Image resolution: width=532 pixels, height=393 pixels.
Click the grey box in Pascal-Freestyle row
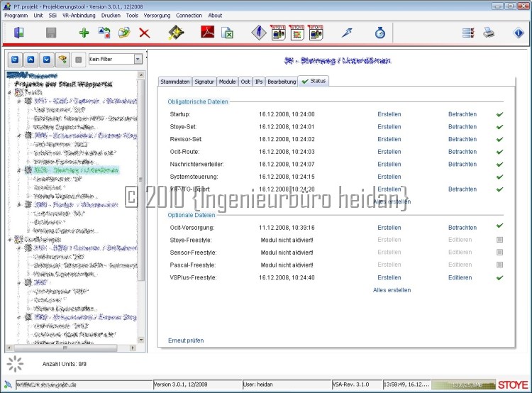pyautogui.click(x=499, y=265)
